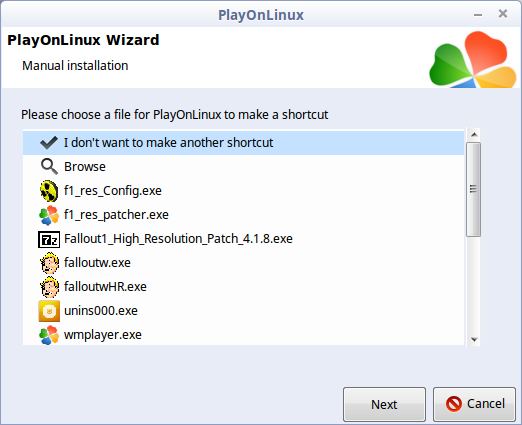Click the 7z icon of Fallout1 High Resolution Patch
Viewport: 522px width, 425px height.
[x=49, y=239]
